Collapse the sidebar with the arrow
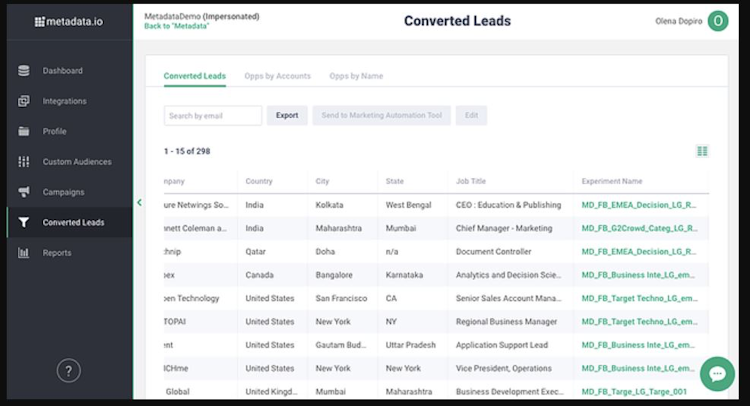This screenshot has height=406, width=750. [139, 202]
